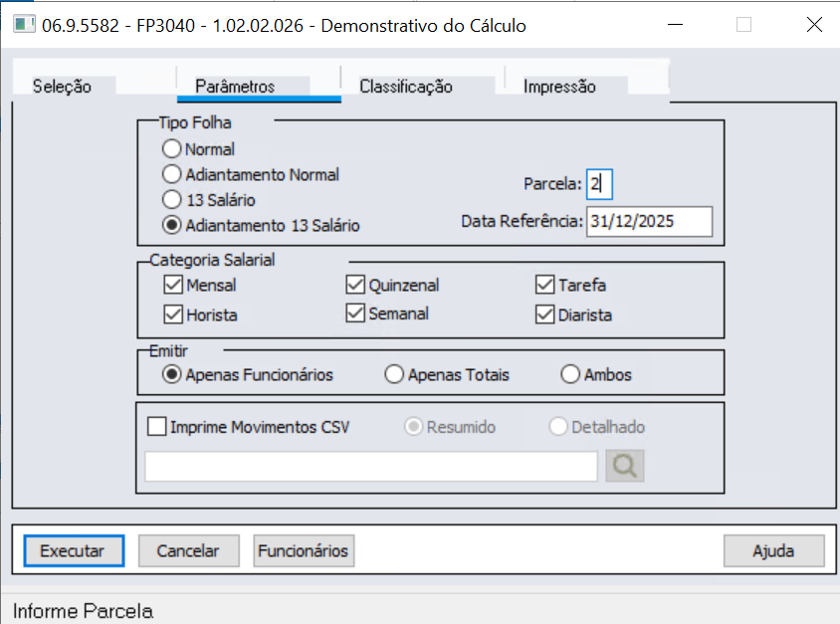Click the 'Parcela:' label text
840x624 pixels.
(x=552, y=184)
